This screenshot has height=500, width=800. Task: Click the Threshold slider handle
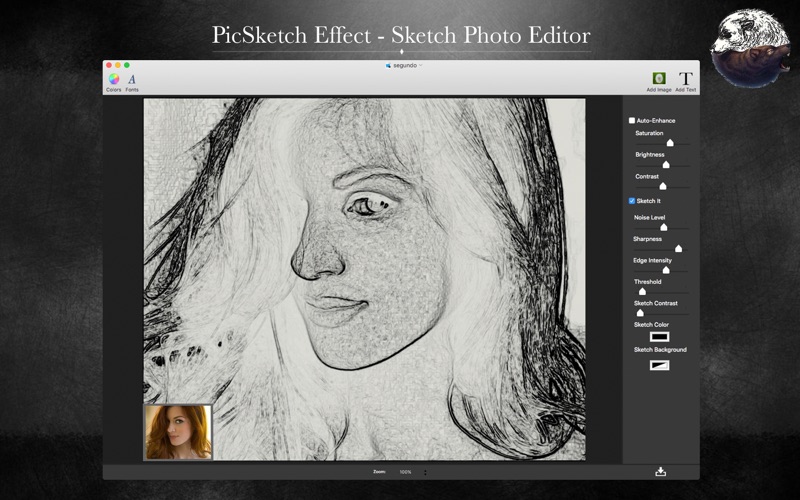click(642, 291)
